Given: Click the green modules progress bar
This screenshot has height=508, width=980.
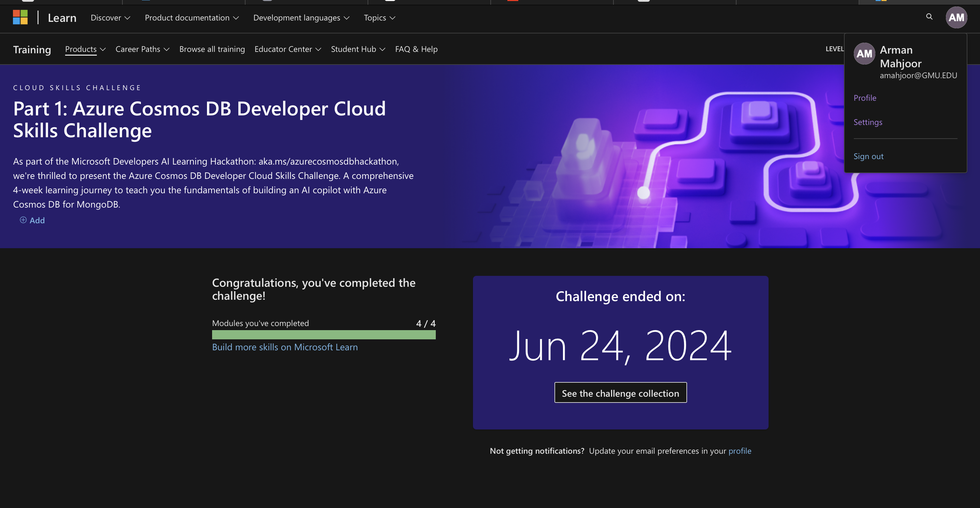Looking at the screenshot, I should coord(323,335).
